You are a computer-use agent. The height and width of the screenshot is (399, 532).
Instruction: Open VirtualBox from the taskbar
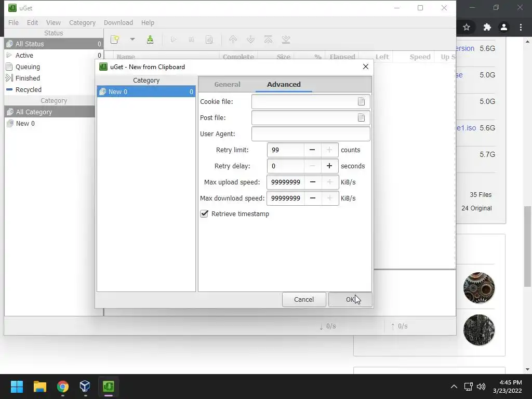coord(85,387)
